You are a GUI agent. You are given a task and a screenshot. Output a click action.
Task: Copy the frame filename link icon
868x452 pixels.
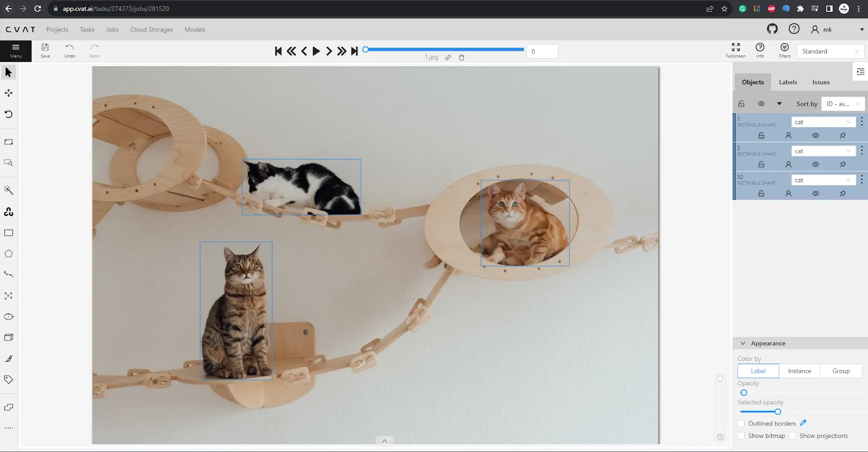pyautogui.click(x=448, y=58)
